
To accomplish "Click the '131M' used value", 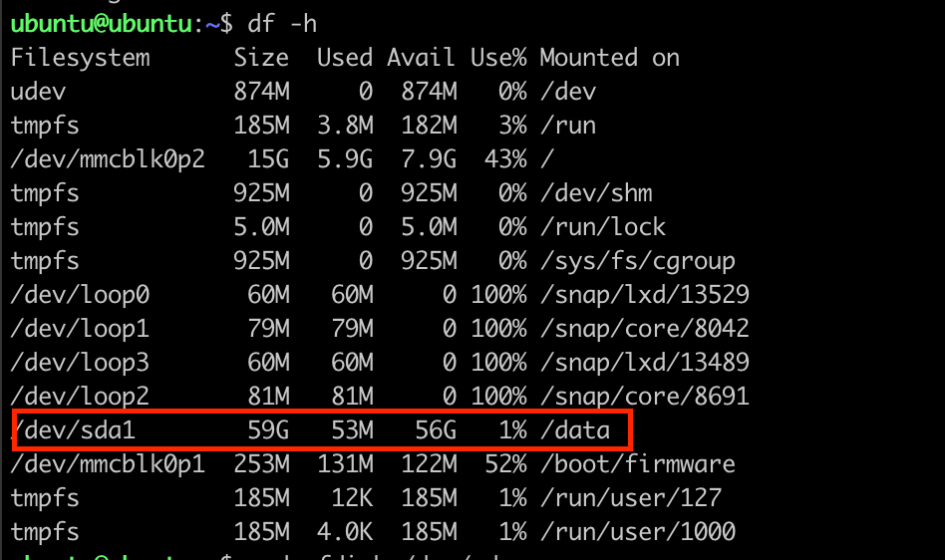I will (345, 464).
